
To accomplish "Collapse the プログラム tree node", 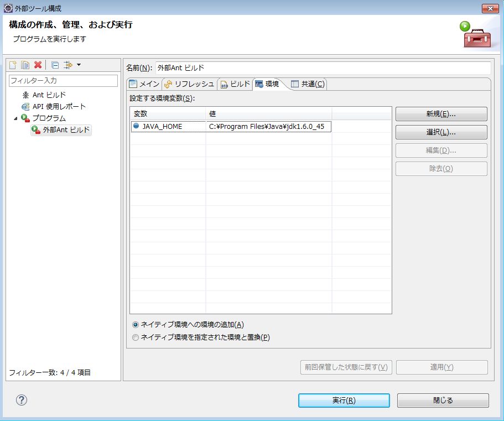I will [x=15, y=118].
